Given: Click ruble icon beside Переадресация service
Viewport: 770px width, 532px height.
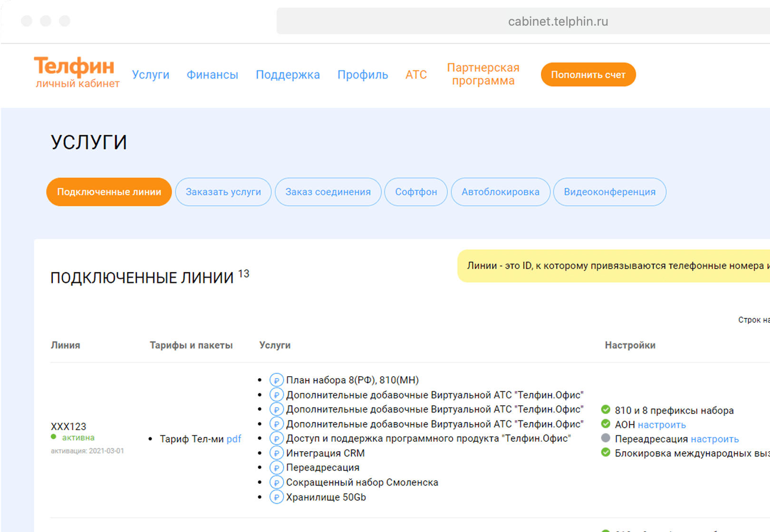Looking at the screenshot, I should pyautogui.click(x=277, y=468).
